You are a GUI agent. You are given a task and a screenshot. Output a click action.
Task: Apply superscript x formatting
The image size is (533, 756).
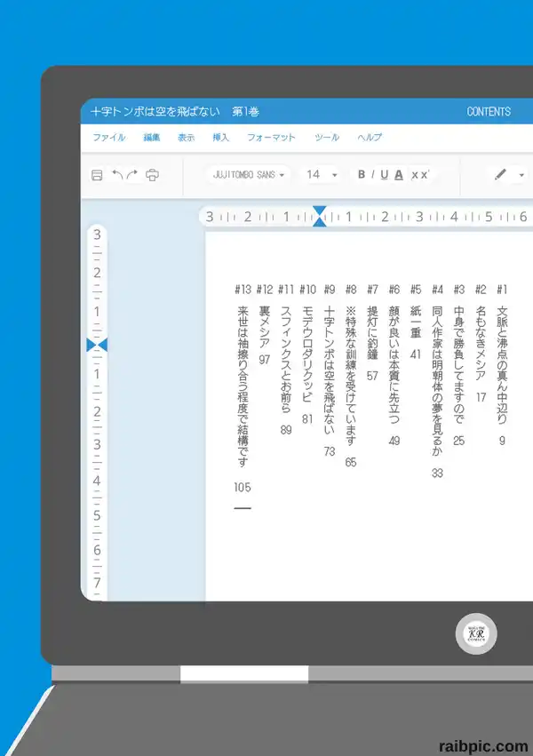[425, 174]
